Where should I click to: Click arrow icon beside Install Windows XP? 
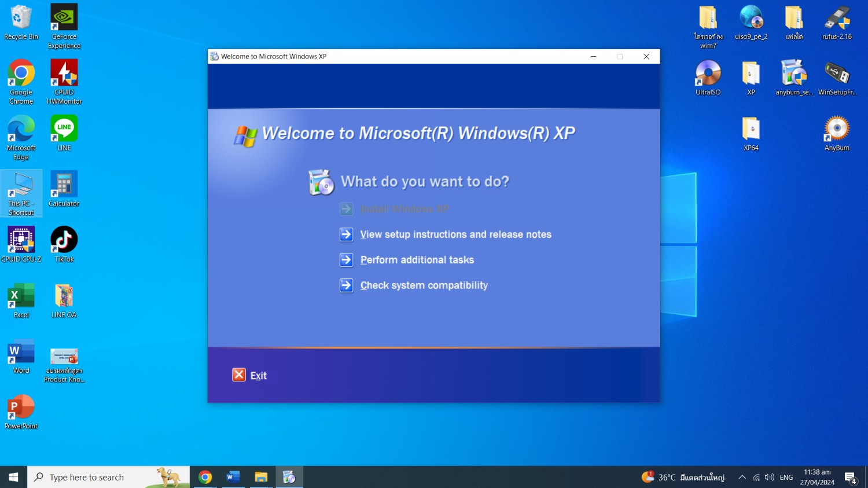pos(346,209)
